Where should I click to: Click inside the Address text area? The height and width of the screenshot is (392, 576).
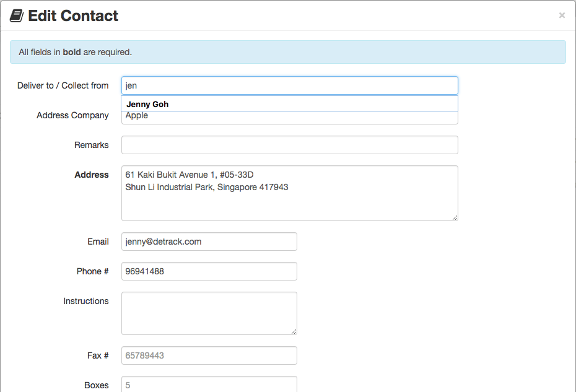click(289, 193)
